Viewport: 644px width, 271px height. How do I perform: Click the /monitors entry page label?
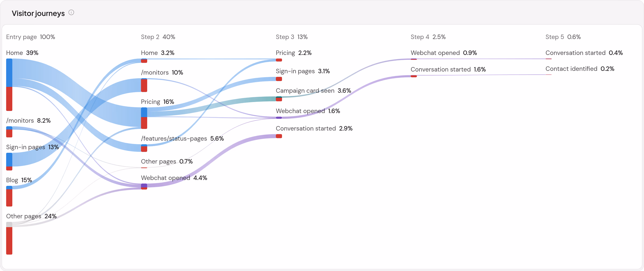(x=28, y=121)
